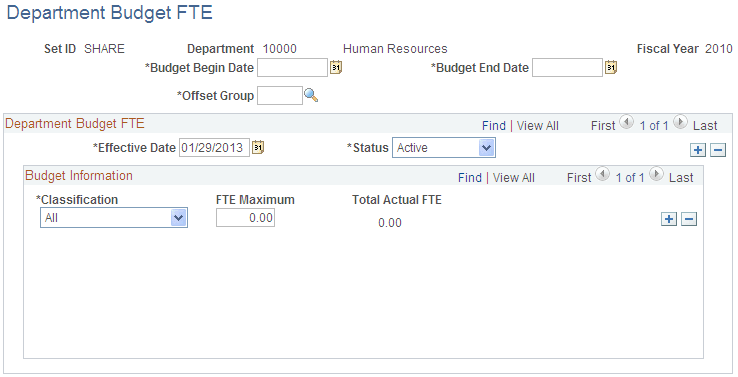Show next row in Department Budget FTE
Viewport: 738px width, 377px height.
tap(680, 122)
